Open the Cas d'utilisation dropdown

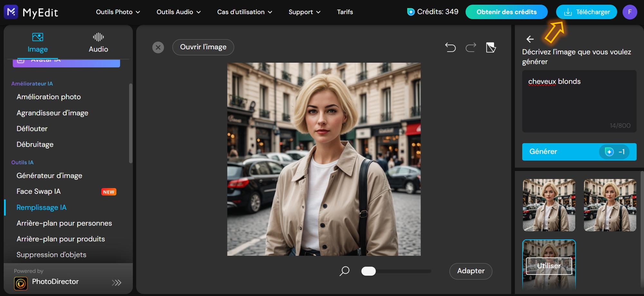click(x=244, y=12)
